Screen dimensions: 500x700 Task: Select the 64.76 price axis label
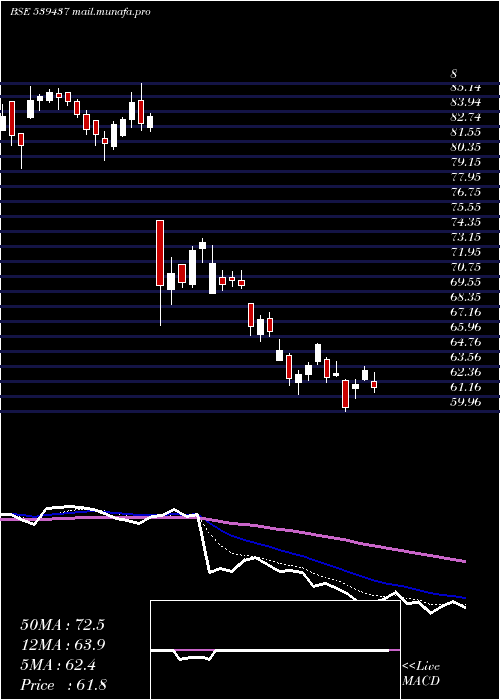point(466,342)
